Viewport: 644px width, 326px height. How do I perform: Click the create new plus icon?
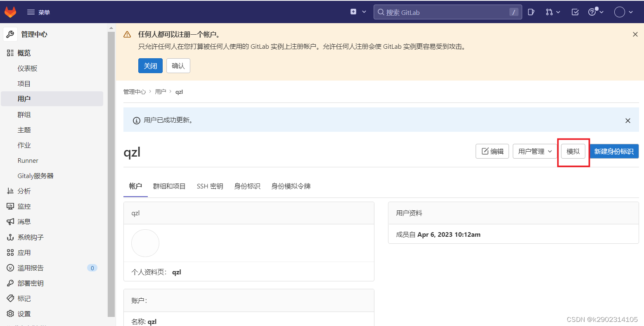point(353,12)
